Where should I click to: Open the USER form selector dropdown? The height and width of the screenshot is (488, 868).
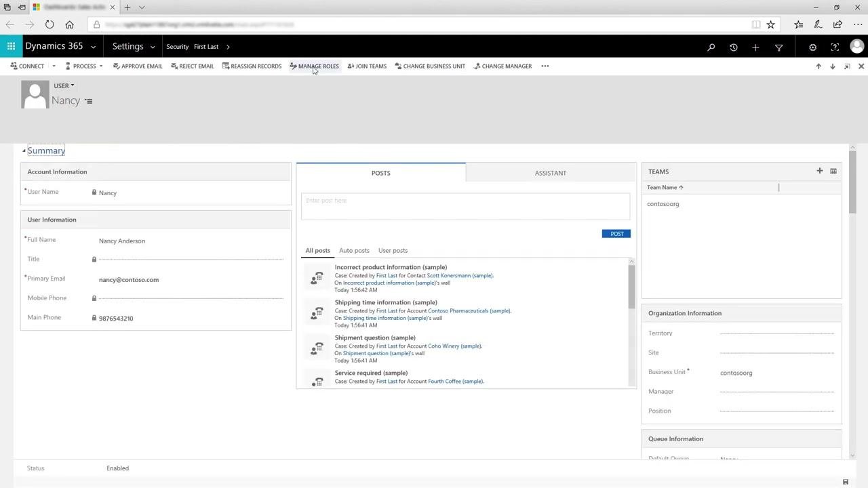tap(64, 85)
